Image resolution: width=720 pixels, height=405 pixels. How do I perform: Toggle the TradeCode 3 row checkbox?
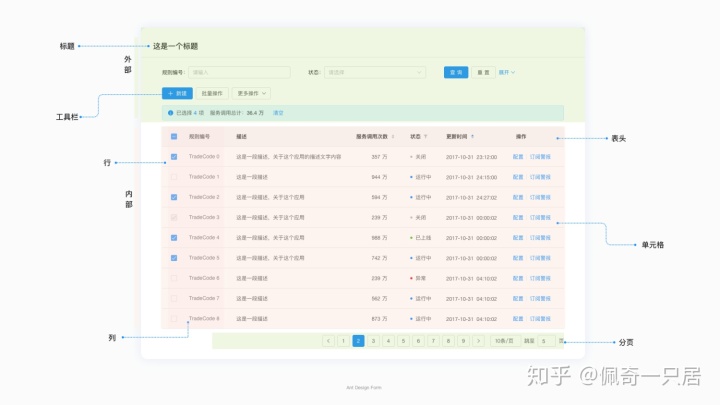[174, 217]
